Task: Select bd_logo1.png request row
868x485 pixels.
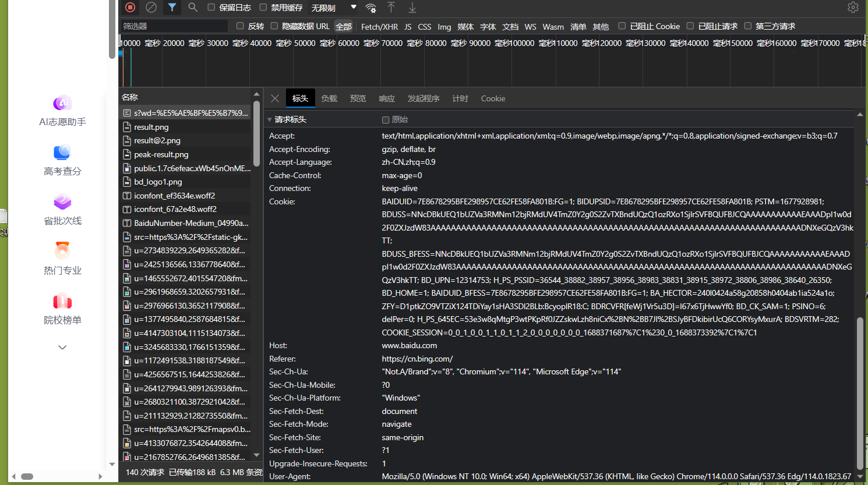Action: [186, 182]
